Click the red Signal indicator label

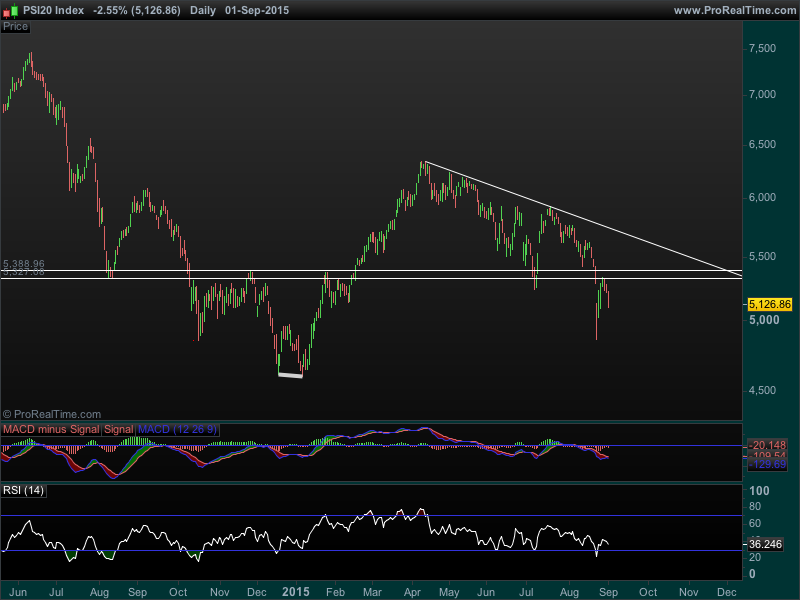tap(119, 429)
